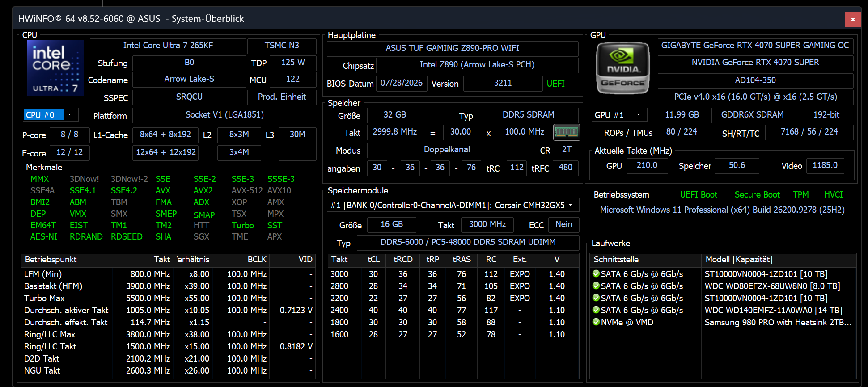Click the Betriebspunkt column header
The image size is (868, 387).
[66, 260]
